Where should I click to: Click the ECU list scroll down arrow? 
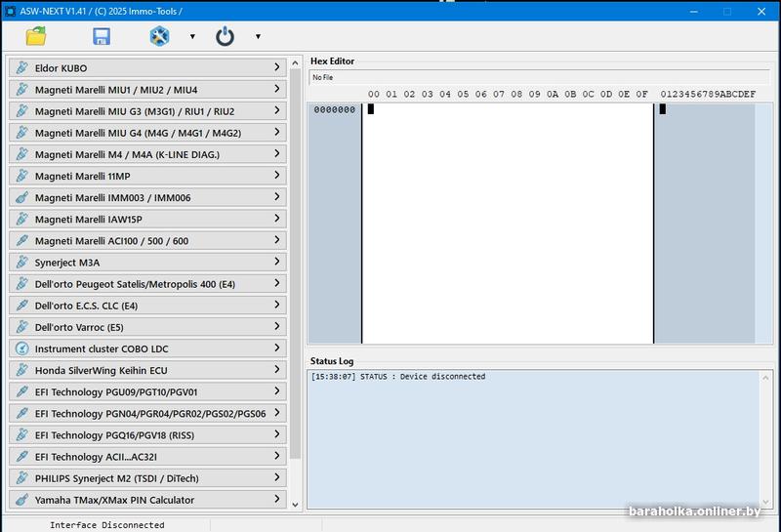pos(295,505)
